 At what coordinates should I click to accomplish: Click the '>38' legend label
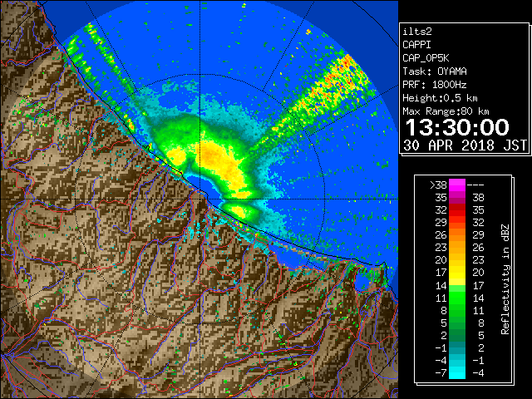click(438, 185)
